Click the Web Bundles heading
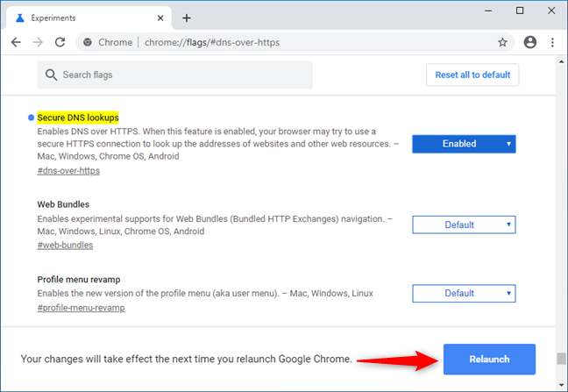Viewport: 568px width, 392px height. click(x=63, y=204)
